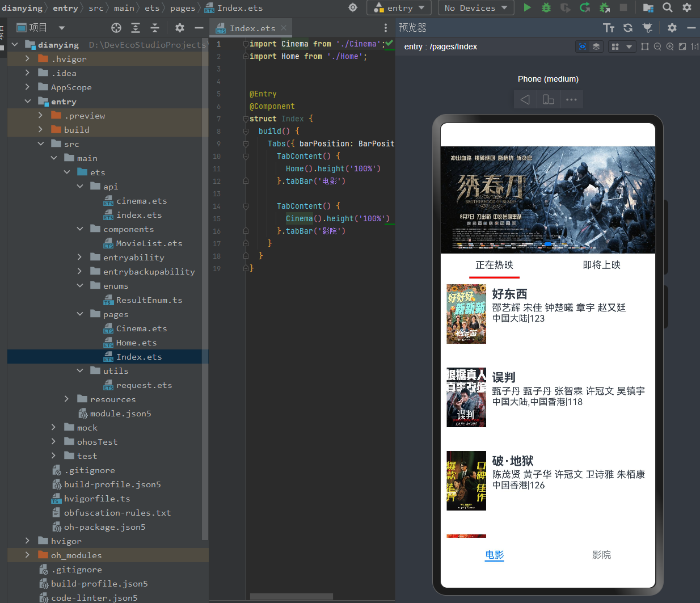This screenshot has width=700, height=603.
Task: Click pages breadcrumb in navigation bar
Action: coord(183,8)
